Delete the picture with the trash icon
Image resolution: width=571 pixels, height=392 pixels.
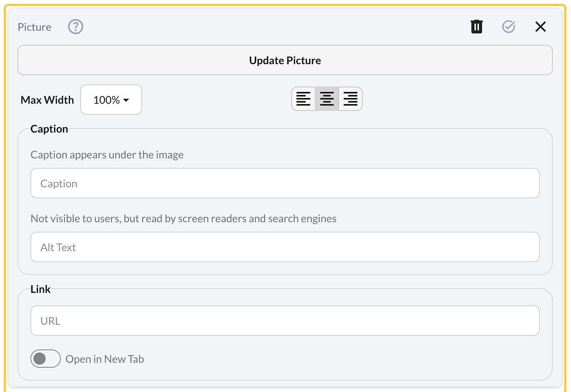(476, 27)
